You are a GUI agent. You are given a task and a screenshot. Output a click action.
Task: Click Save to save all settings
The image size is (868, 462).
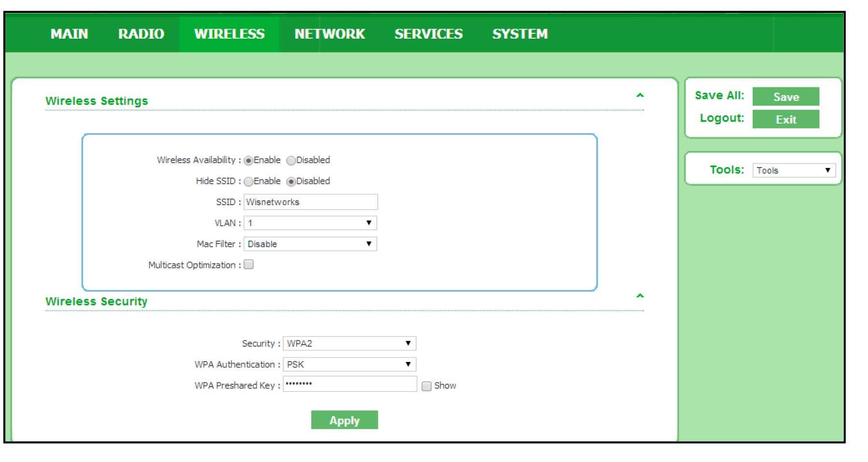coord(785,97)
